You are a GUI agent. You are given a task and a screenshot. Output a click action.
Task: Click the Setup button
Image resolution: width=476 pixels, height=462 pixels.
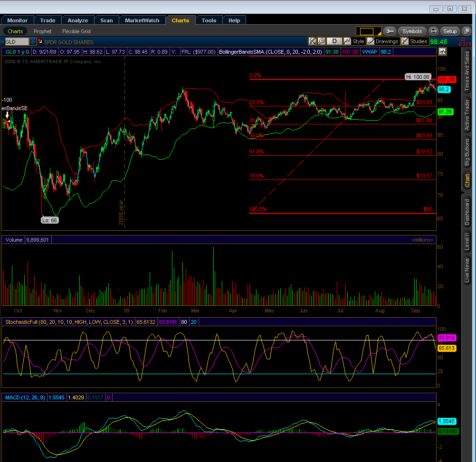click(x=449, y=31)
